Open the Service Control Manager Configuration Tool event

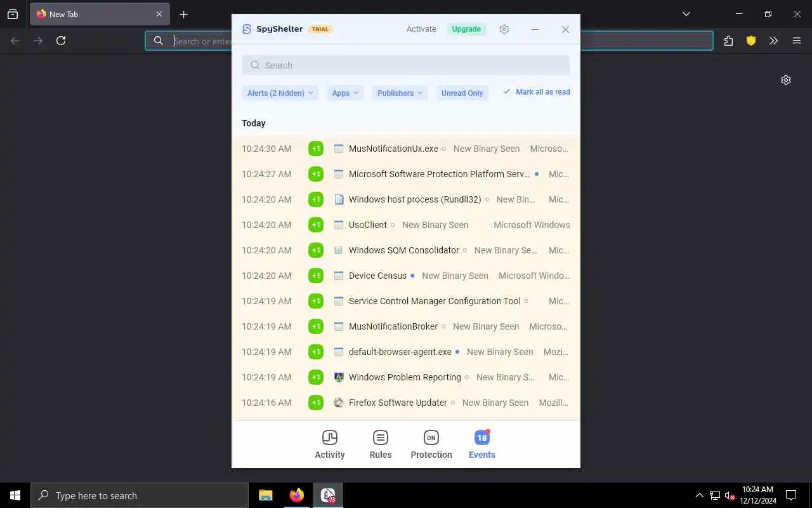click(406, 301)
